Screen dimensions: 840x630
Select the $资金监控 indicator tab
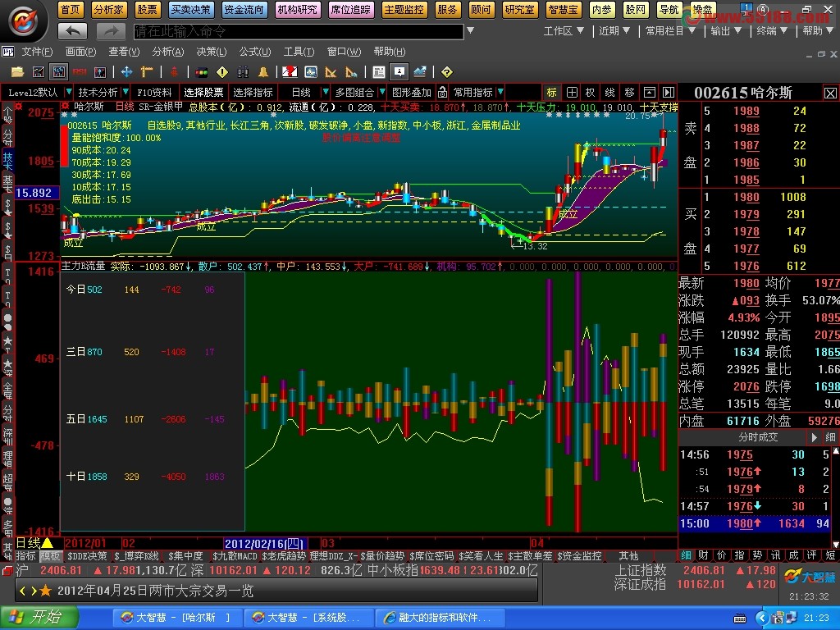[579, 556]
